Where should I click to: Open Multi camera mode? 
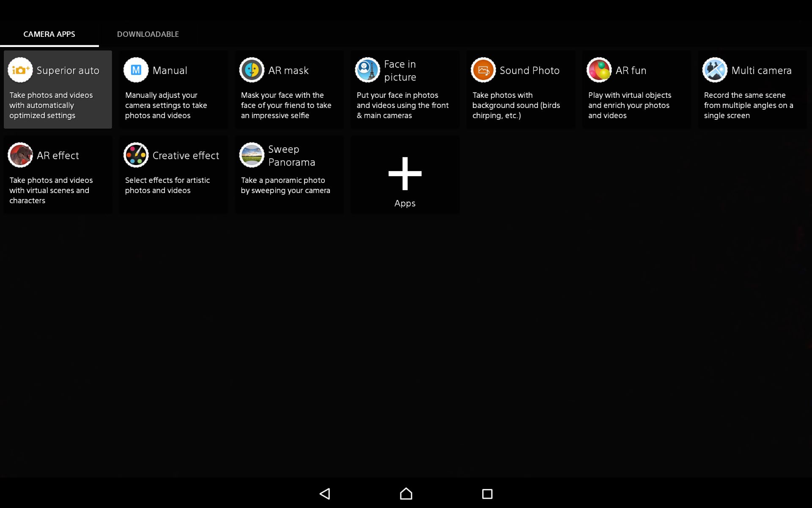point(752,89)
